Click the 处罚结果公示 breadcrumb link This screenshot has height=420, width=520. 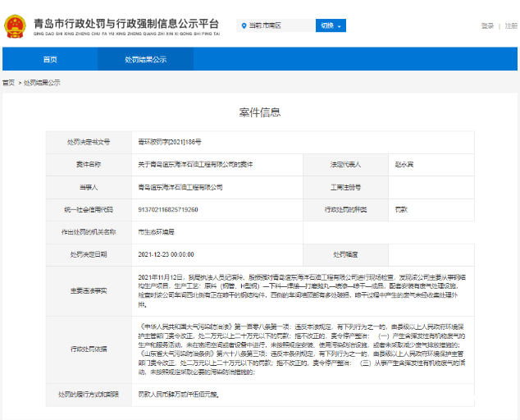point(42,83)
